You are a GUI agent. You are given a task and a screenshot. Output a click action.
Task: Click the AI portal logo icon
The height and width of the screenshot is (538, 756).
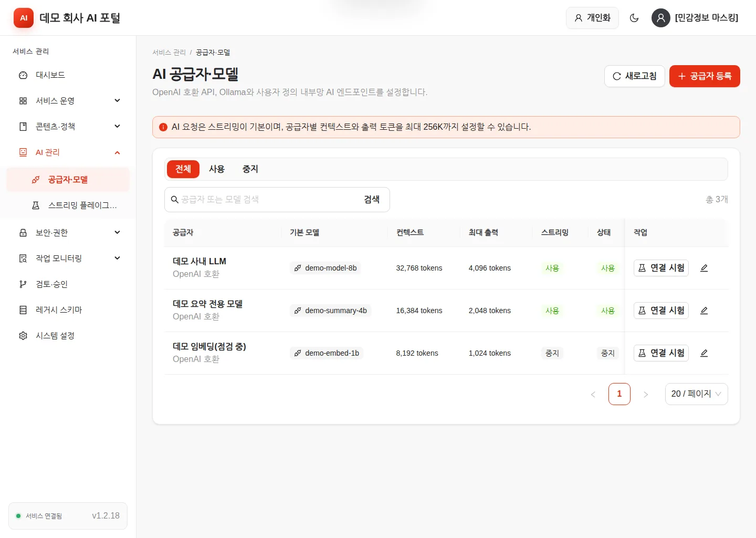(x=24, y=18)
